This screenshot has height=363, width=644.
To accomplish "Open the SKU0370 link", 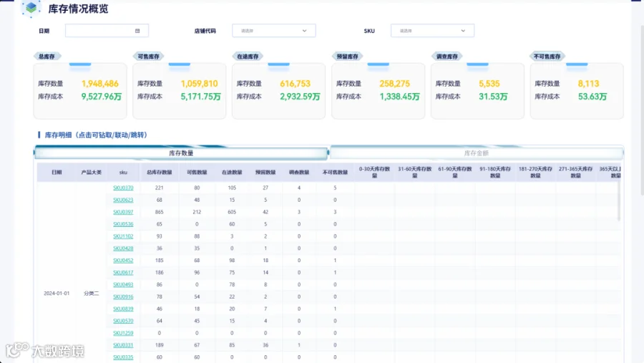I will [123, 188].
